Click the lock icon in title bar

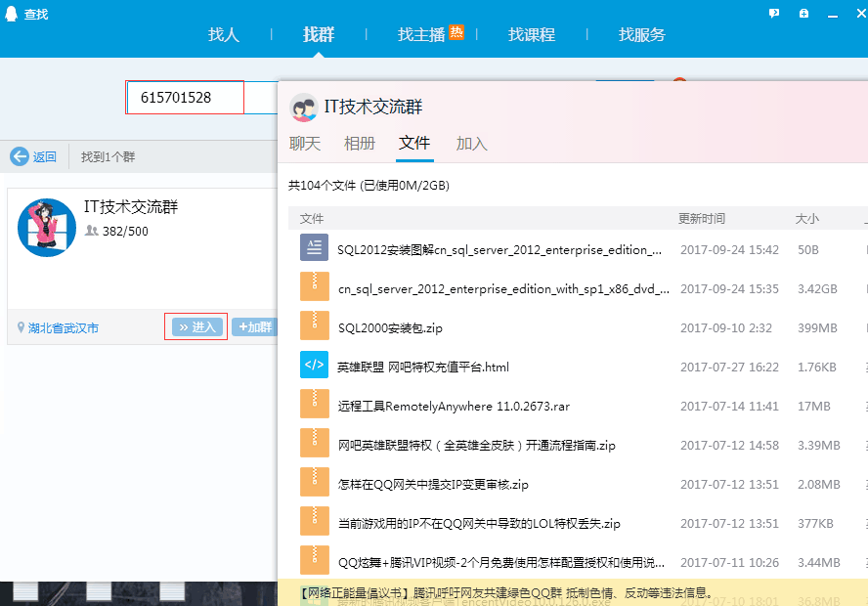(x=803, y=14)
